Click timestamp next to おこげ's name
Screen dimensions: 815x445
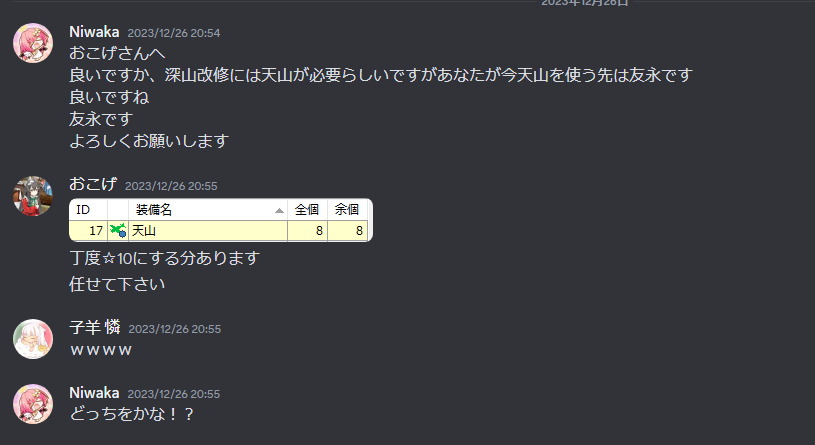pos(171,186)
